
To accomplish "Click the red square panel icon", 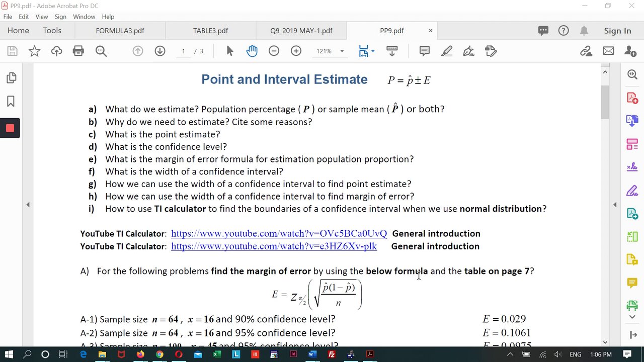I will [10, 128].
